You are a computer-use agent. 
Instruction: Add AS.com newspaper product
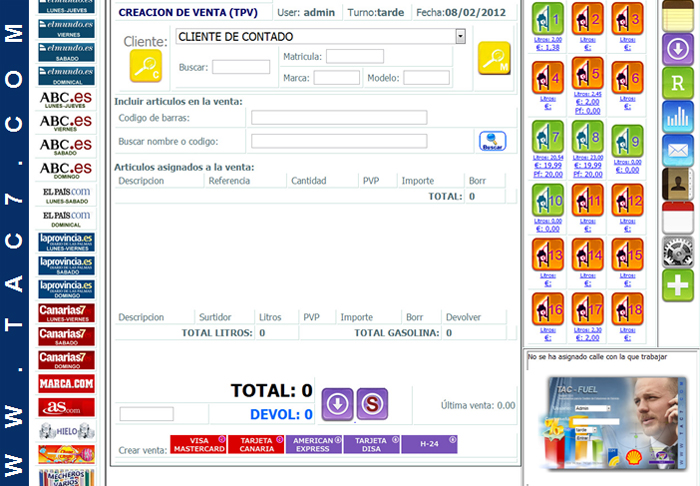tap(67, 407)
